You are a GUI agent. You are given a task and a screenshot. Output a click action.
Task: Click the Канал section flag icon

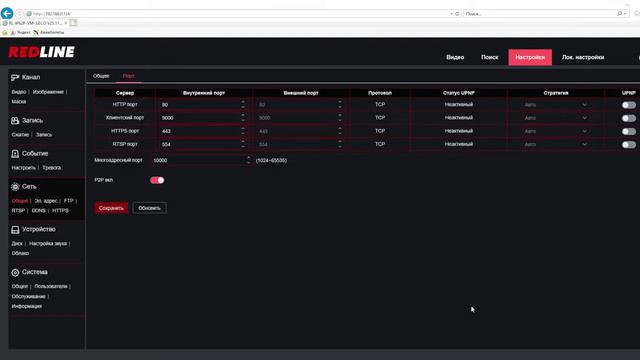click(15, 78)
